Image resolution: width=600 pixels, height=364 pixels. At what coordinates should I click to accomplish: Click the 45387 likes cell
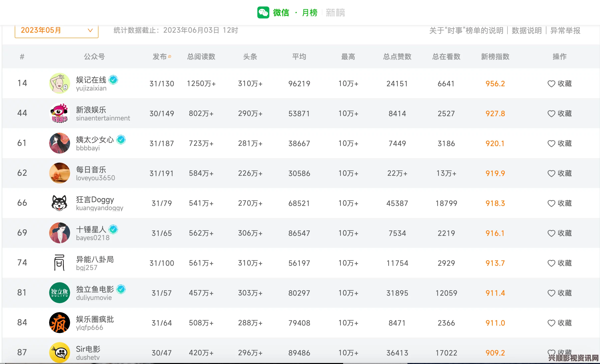tap(397, 203)
